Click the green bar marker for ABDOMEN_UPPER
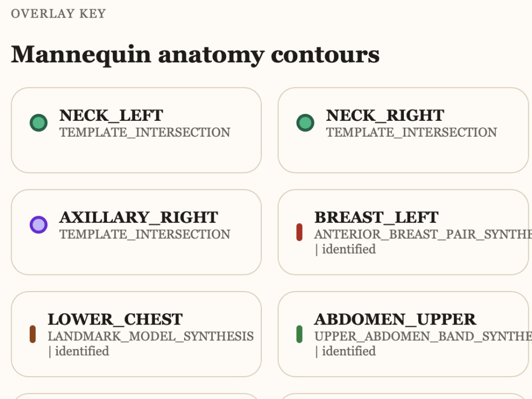The image size is (532, 399). tap(299, 334)
